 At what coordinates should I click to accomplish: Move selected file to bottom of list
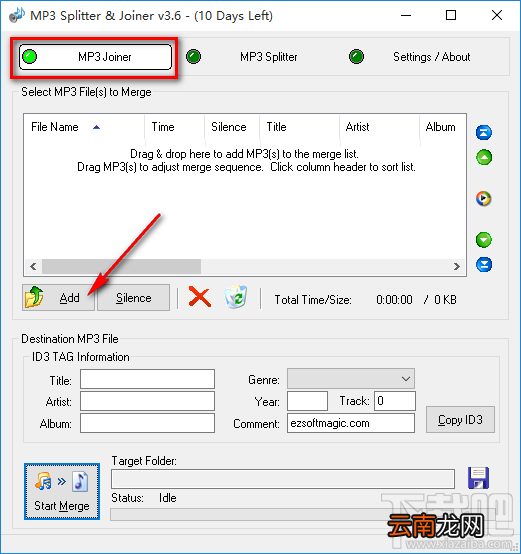pyautogui.click(x=484, y=265)
